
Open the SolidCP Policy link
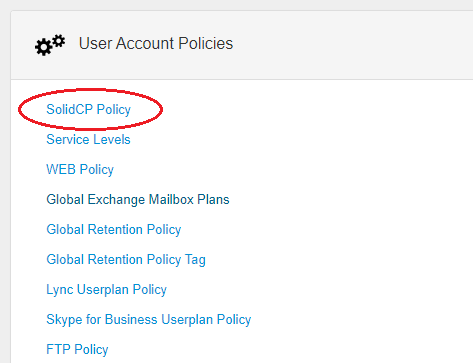(88, 110)
